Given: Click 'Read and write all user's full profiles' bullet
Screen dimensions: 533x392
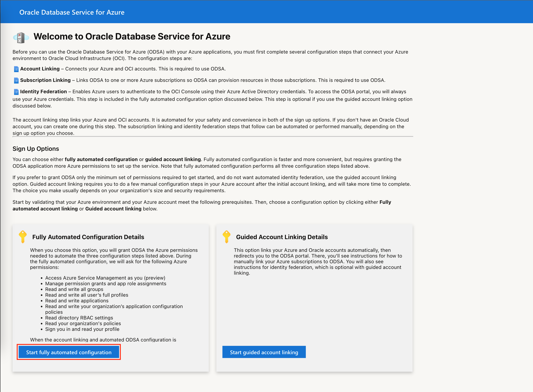Looking at the screenshot, I should [x=87, y=295].
